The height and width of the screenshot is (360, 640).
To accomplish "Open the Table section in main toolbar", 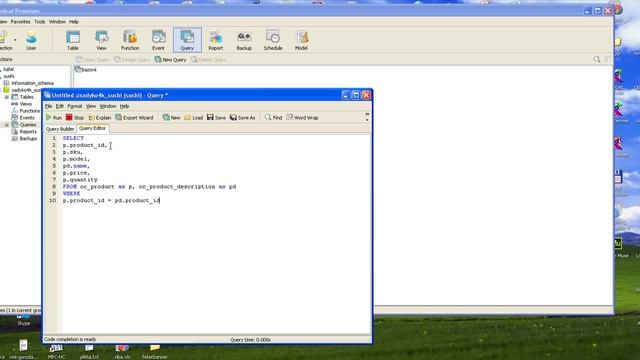I will click(x=73, y=40).
